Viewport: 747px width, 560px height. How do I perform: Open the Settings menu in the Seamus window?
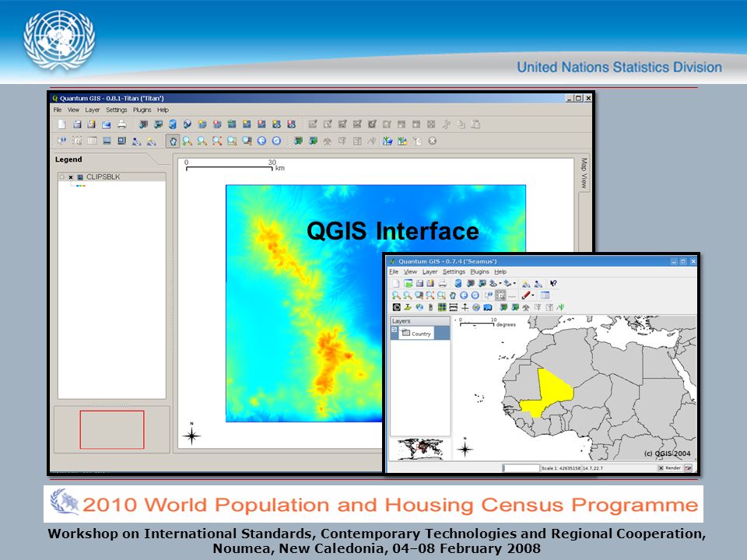454,272
